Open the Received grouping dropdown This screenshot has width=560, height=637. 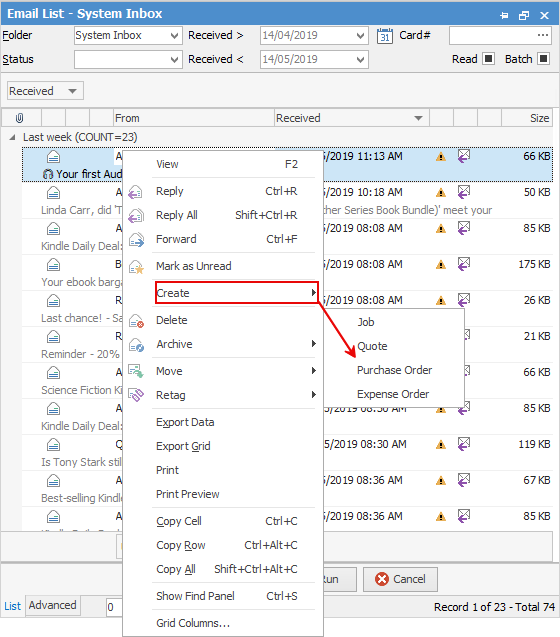[46, 91]
